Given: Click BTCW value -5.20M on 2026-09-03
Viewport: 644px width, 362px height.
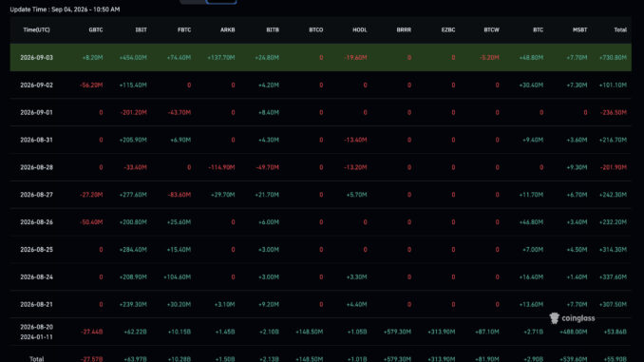Looking at the screenshot, I should point(489,58).
